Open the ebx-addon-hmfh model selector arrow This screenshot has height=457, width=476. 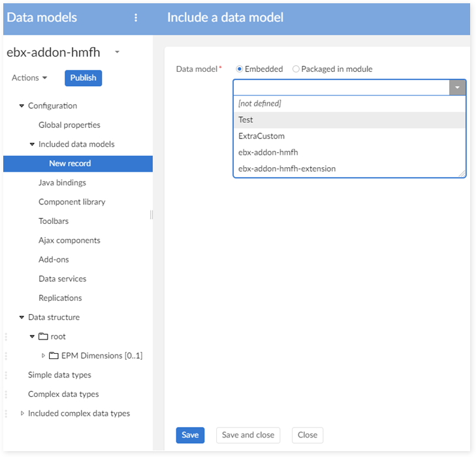117,52
